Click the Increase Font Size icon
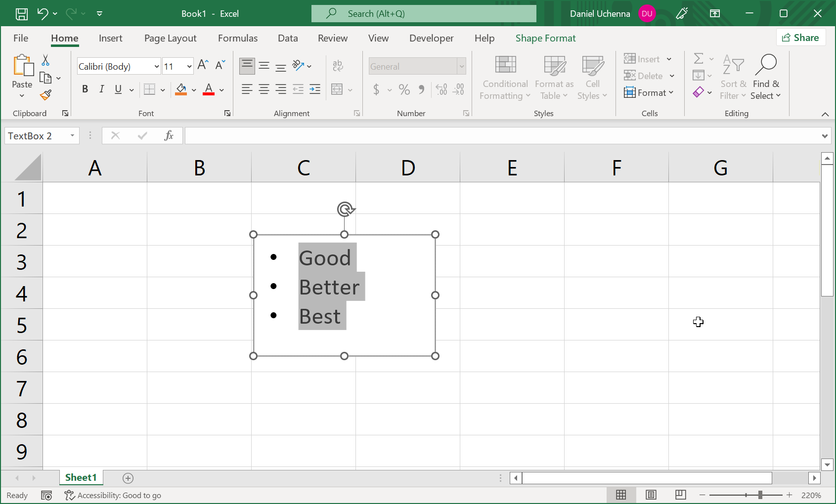Screen dimensions: 836x504 (x=203, y=65)
